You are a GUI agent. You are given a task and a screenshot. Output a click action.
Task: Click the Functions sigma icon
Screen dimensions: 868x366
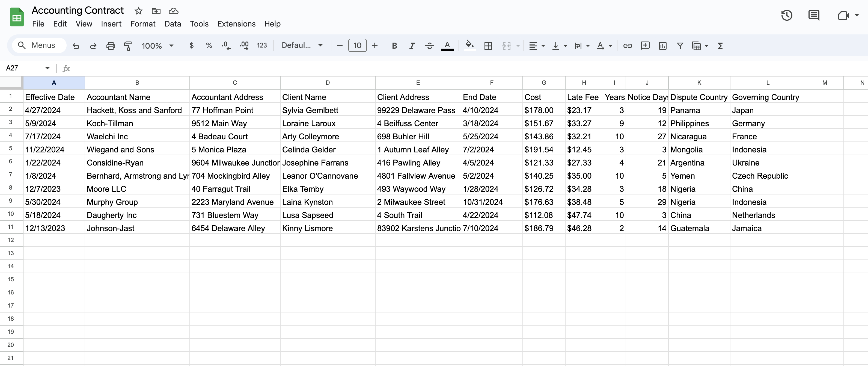pos(720,46)
